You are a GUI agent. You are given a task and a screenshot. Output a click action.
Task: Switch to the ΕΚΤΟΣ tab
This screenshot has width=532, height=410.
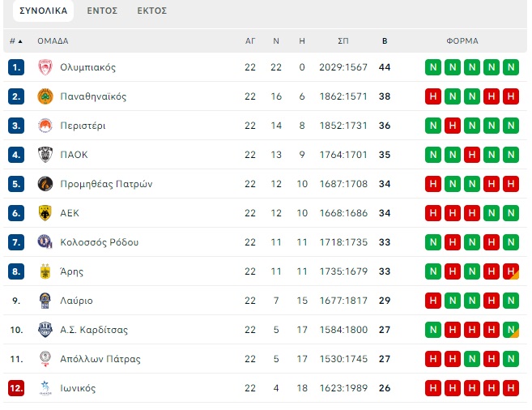(152, 11)
